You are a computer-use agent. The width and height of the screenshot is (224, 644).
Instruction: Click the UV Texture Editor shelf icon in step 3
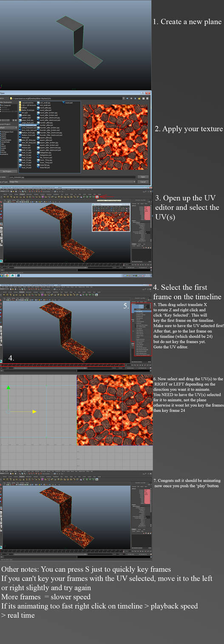97,197
